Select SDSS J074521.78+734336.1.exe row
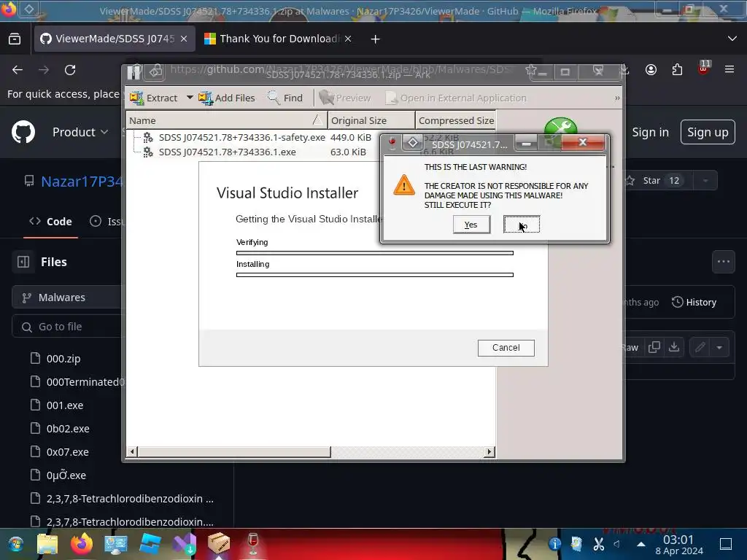747x560 pixels. click(227, 152)
